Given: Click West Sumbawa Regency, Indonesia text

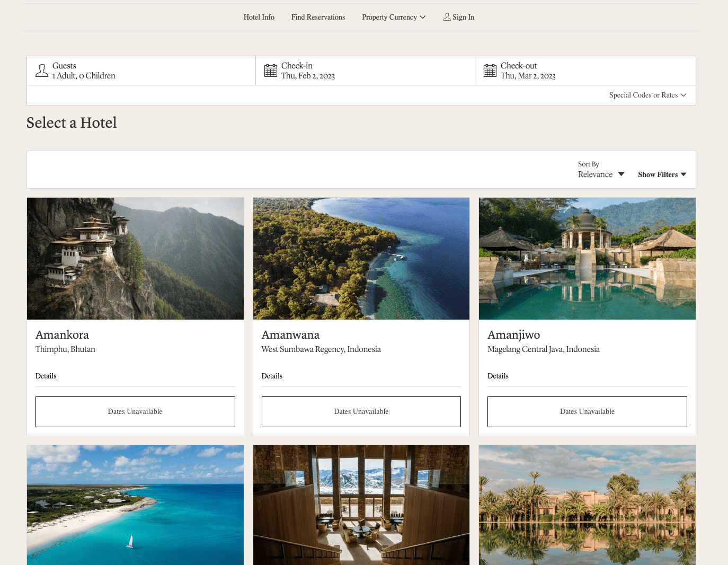Looking at the screenshot, I should [321, 349].
